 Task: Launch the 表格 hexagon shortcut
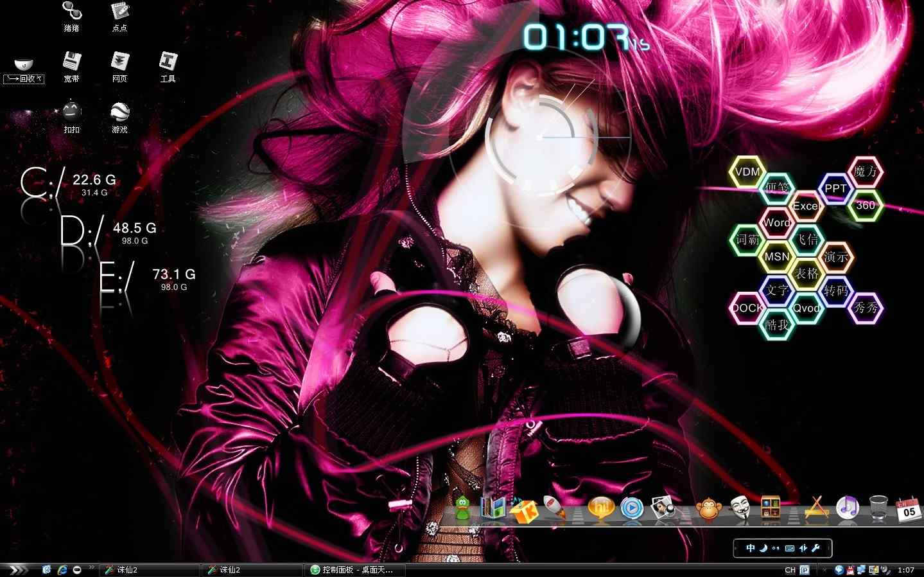[x=806, y=274]
